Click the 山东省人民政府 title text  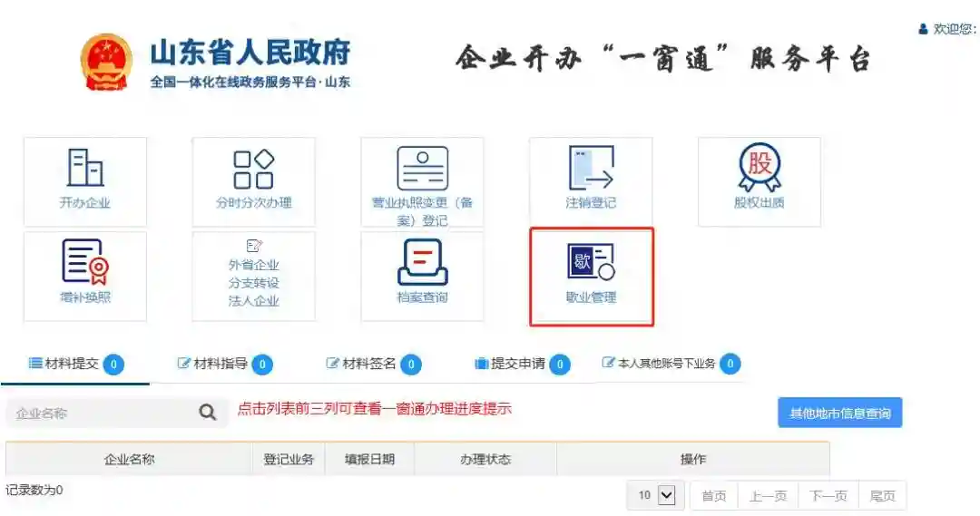pyautogui.click(x=250, y=53)
